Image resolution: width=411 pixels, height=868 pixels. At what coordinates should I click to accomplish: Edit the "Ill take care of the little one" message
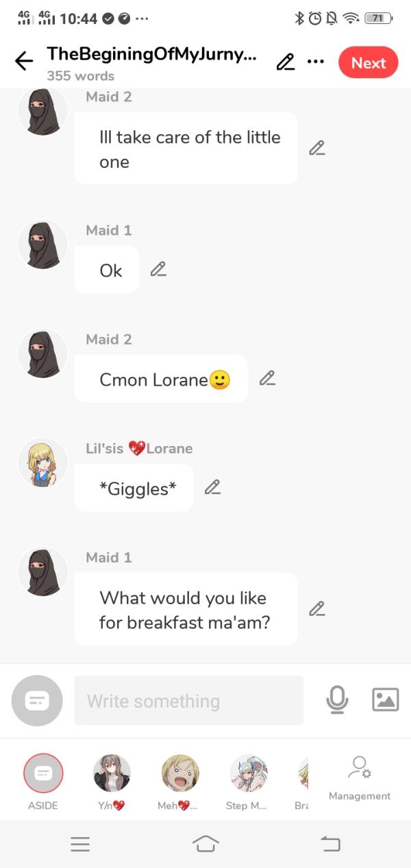coord(316,148)
